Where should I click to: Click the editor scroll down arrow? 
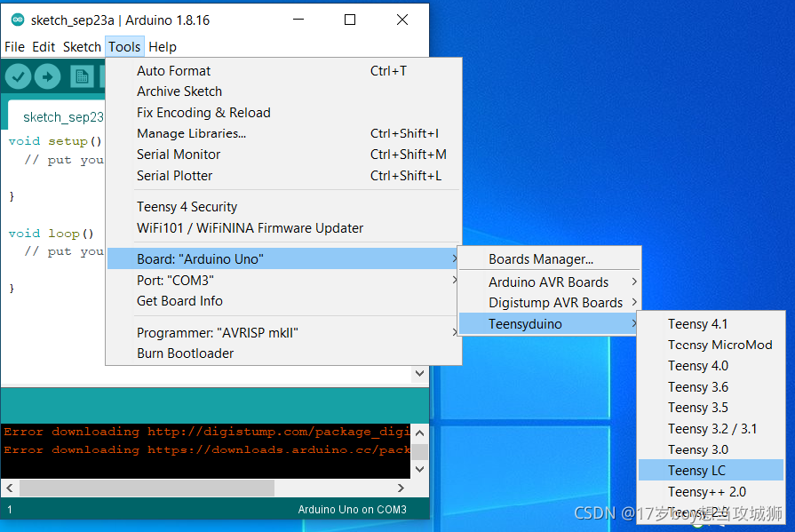click(419, 374)
